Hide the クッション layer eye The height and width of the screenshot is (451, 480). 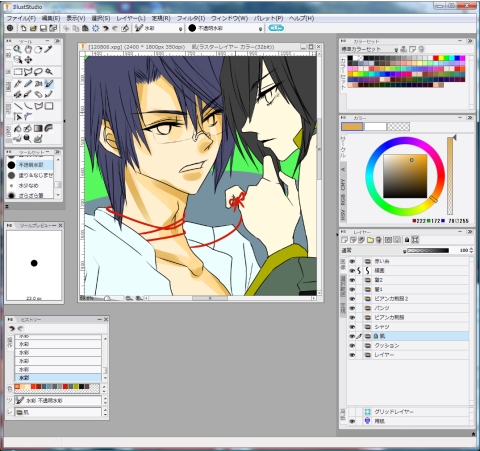click(x=352, y=346)
